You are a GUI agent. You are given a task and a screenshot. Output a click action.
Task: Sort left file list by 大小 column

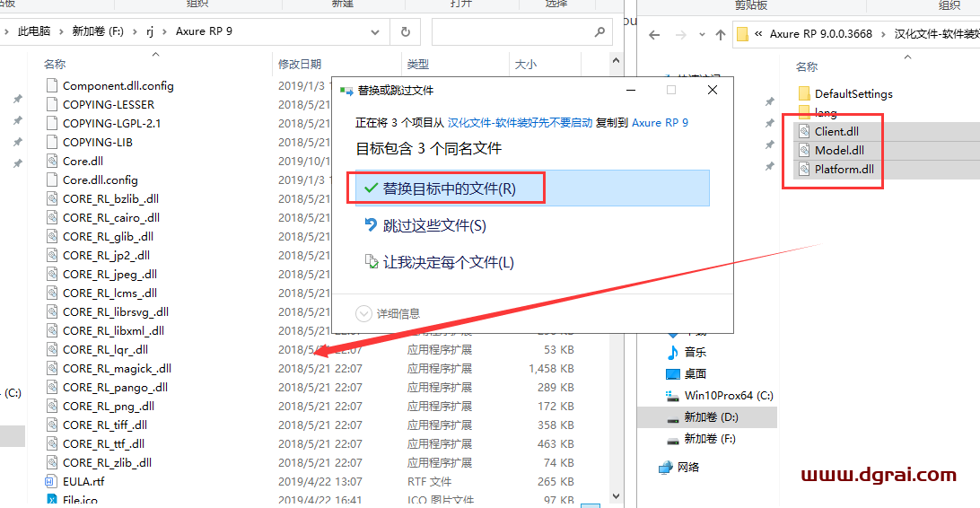(526, 64)
